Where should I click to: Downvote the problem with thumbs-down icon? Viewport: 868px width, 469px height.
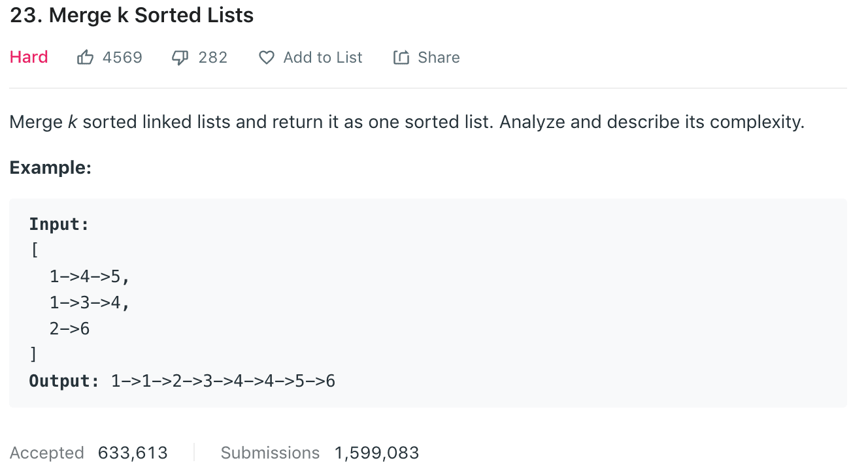180,58
